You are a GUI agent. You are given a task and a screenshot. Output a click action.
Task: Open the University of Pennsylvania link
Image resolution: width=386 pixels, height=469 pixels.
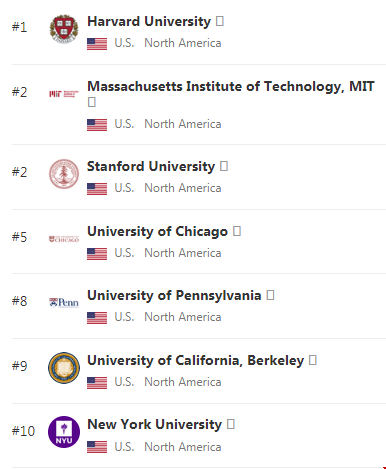pyautogui.click(x=174, y=296)
